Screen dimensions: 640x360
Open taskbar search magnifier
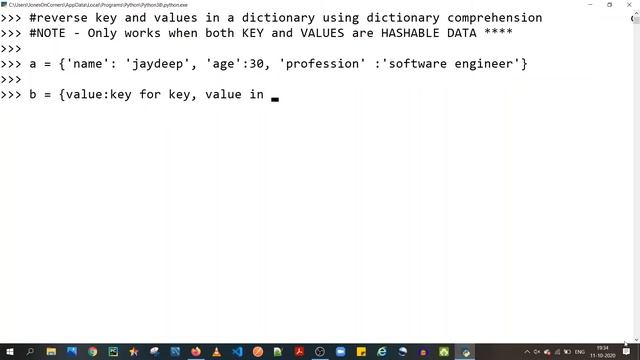(30, 351)
